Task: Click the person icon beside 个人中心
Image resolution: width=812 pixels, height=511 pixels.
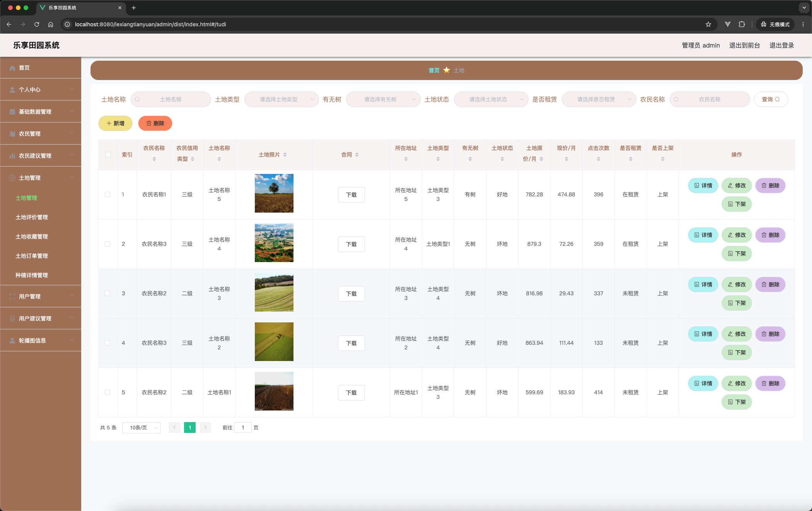Action: coord(12,90)
